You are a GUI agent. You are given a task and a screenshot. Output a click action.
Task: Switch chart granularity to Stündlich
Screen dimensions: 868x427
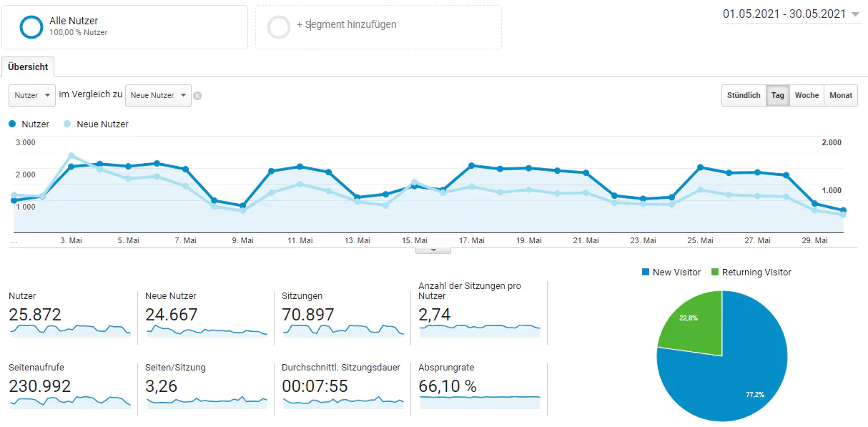point(744,95)
